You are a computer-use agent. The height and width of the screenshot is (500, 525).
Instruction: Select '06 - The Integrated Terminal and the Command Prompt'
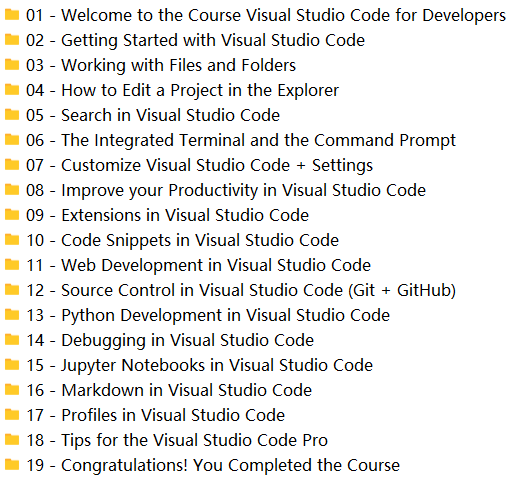(241, 140)
